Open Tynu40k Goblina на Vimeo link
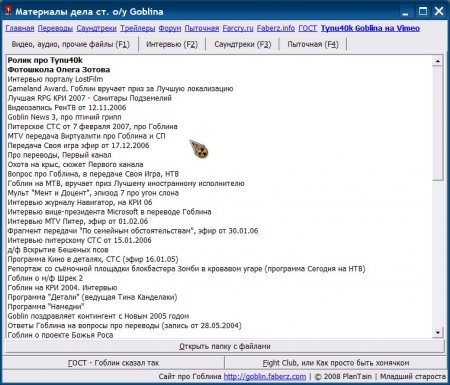The width and height of the screenshot is (450, 385). pyautogui.click(x=370, y=28)
